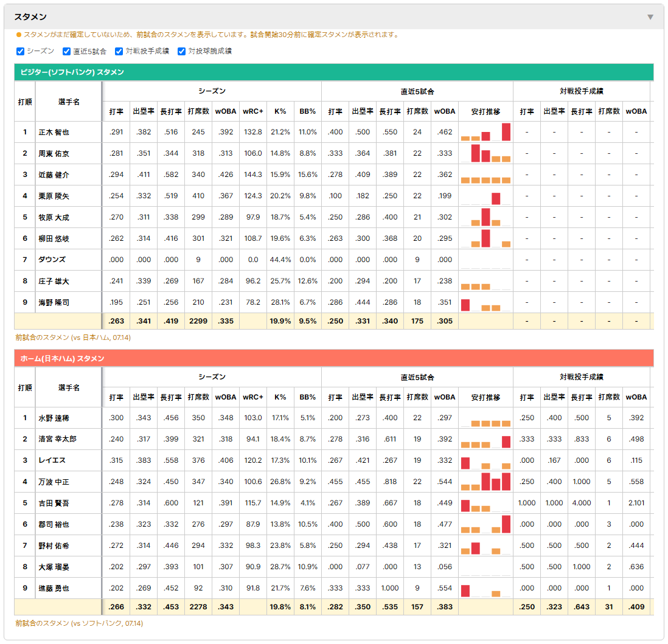Image resolution: width=668 pixels, height=644 pixels.
Task: Click the visitor K% column header
Action: 280,112
